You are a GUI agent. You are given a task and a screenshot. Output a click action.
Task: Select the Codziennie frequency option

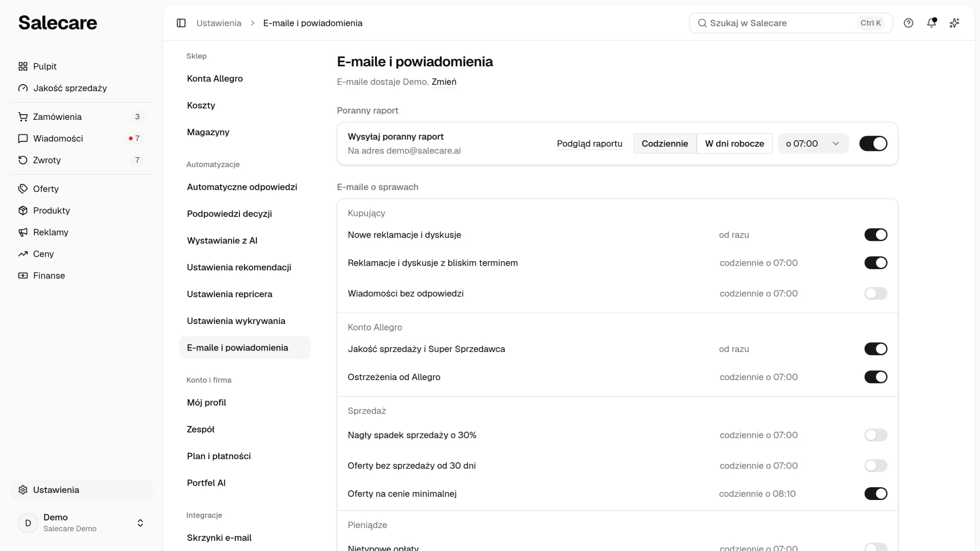point(665,143)
